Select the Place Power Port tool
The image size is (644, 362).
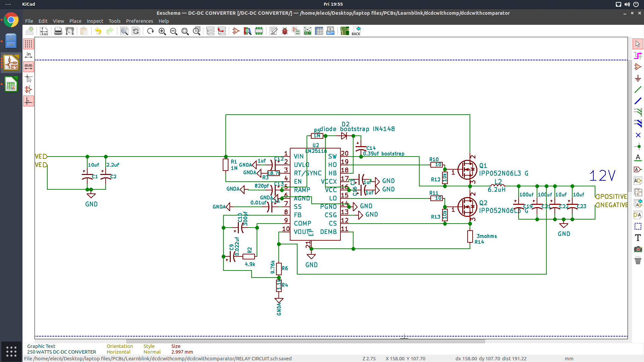click(x=638, y=78)
